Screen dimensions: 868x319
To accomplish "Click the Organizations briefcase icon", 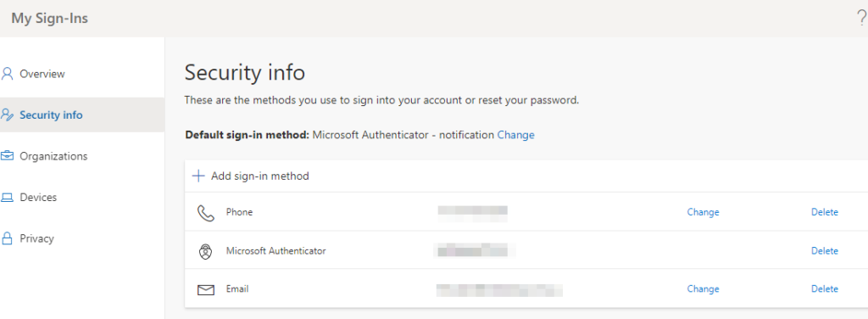I will pos(7,156).
